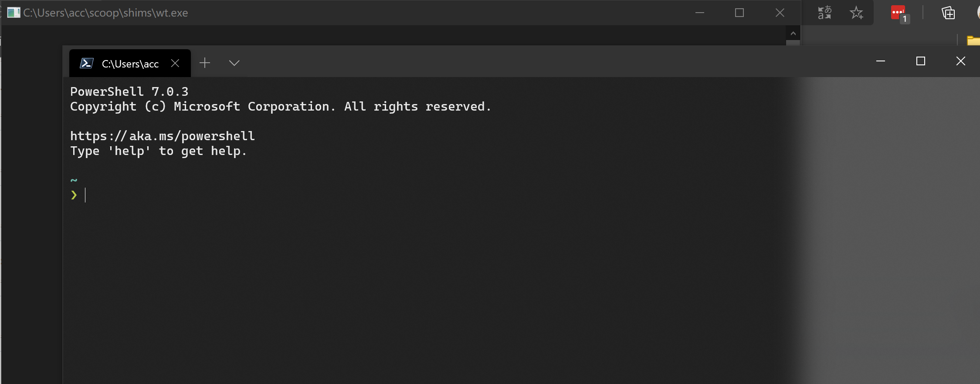Open Edge Collections

pyautogui.click(x=948, y=13)
